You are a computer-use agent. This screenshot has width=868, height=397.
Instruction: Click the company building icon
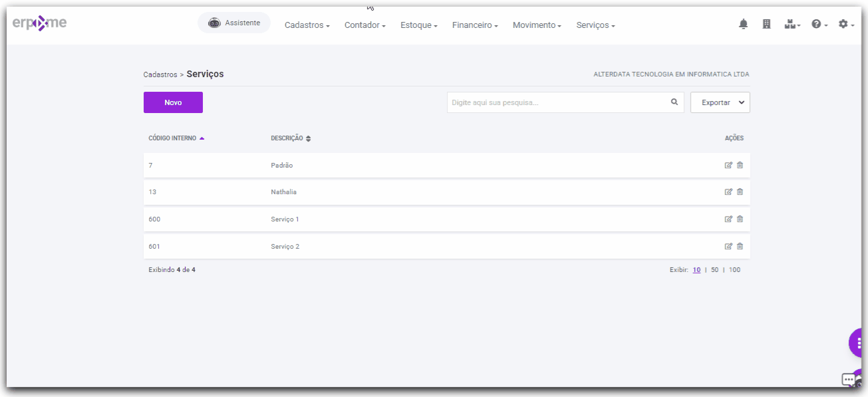pyautogui.click(x=766, y=25)
